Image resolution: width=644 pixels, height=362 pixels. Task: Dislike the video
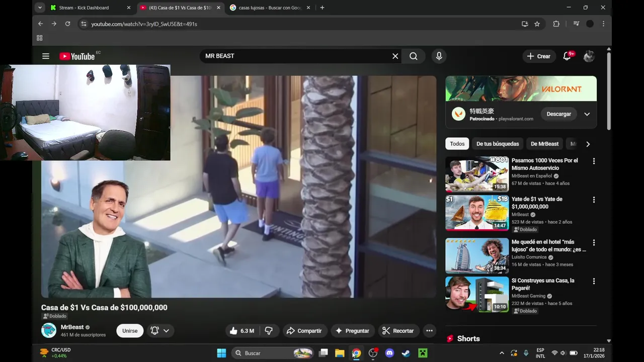[x=269, y=331]
